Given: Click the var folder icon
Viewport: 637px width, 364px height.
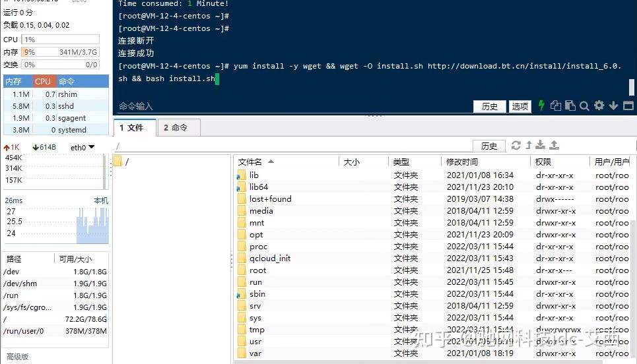Looking at the screenshot, I should [x=242, y=353].
